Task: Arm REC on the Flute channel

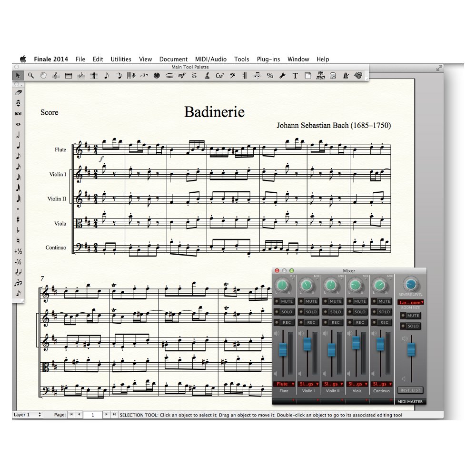Action: [284, 322]
